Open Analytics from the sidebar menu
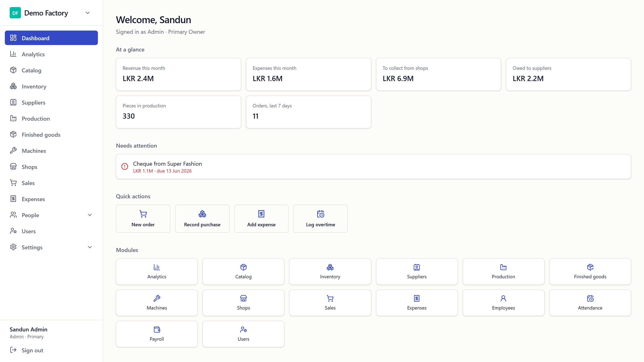 pyautogui.click(x=51, y=54)
